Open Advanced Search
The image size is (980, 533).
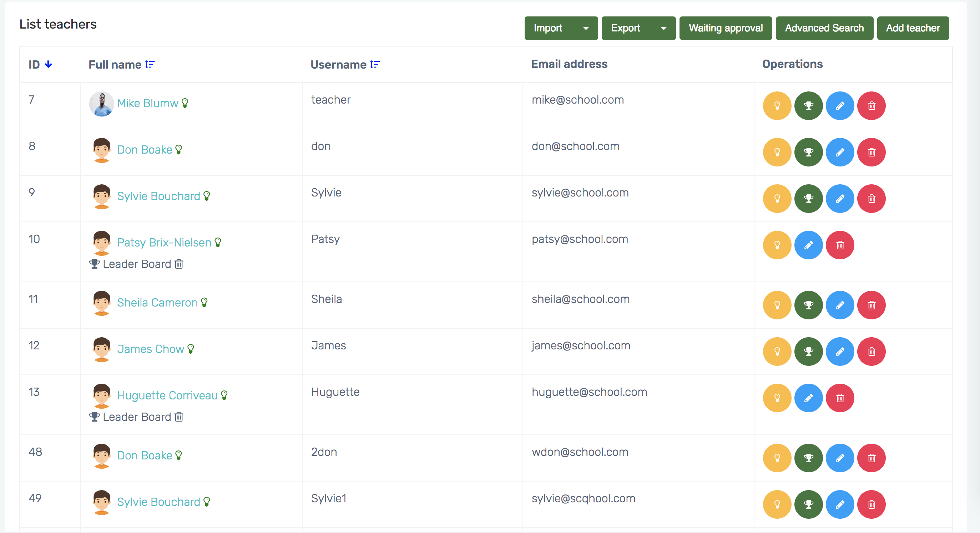point(824,28)
